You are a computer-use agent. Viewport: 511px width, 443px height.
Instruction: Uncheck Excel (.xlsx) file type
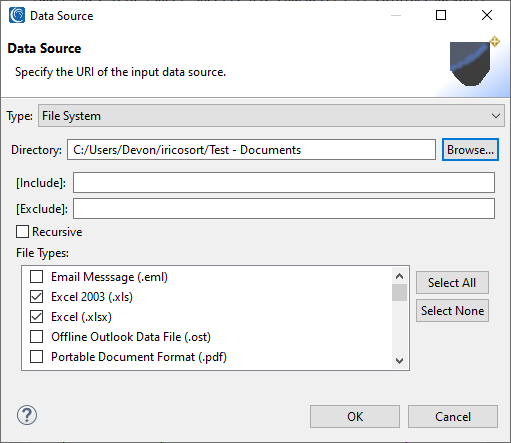pyautogui.click(x=36, y=317)
